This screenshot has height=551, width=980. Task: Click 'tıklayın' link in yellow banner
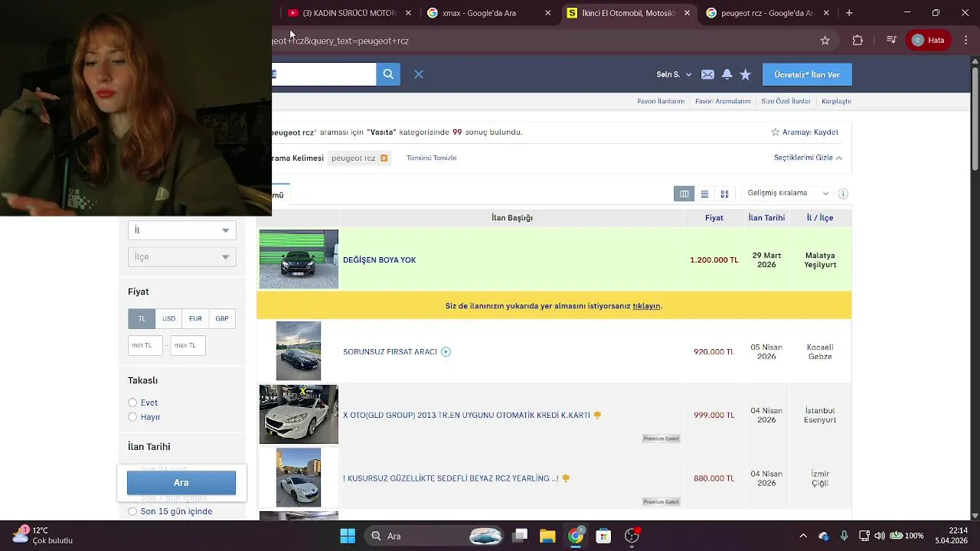(646, 306)
